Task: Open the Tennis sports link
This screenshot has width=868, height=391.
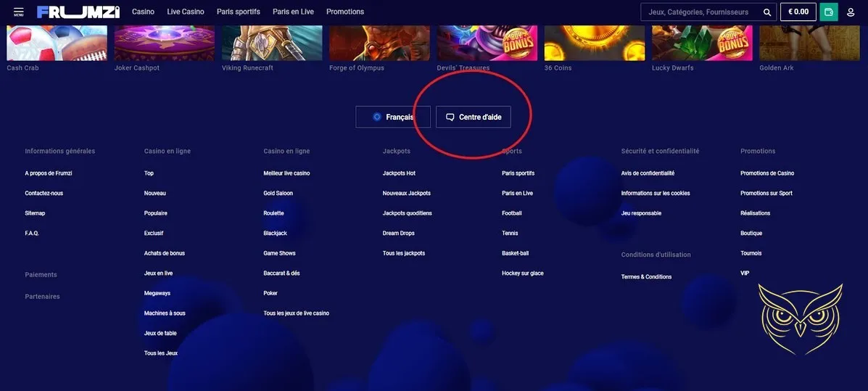Action: (x=510, y=233)
